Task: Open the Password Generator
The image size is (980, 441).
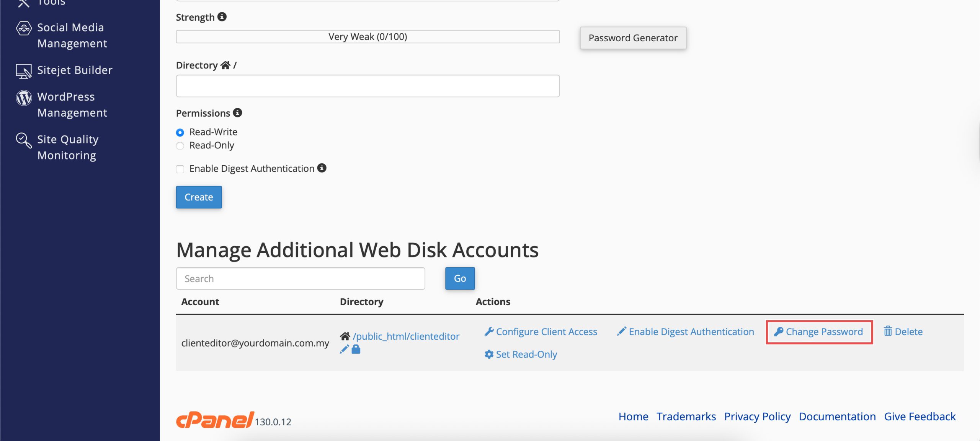Action: 633,38
